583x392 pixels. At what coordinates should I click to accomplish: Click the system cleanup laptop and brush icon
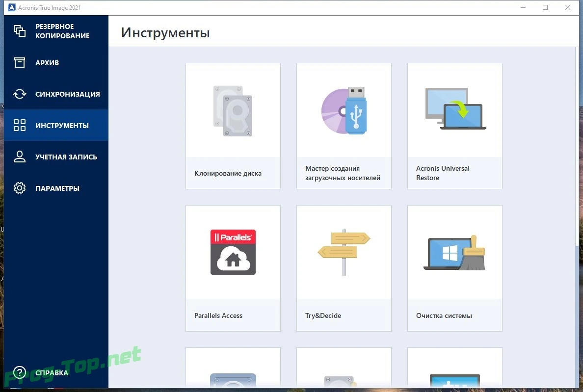[x=455, y=253]
